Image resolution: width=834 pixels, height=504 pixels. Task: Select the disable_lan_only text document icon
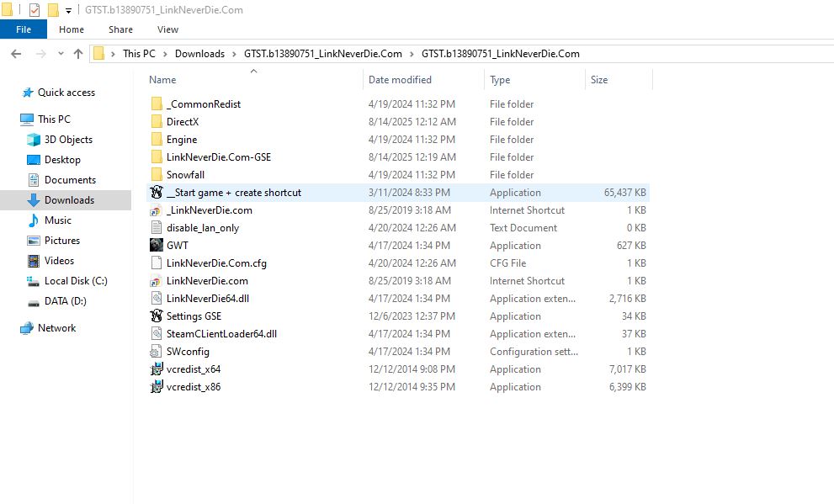click(x=156, y=228)
